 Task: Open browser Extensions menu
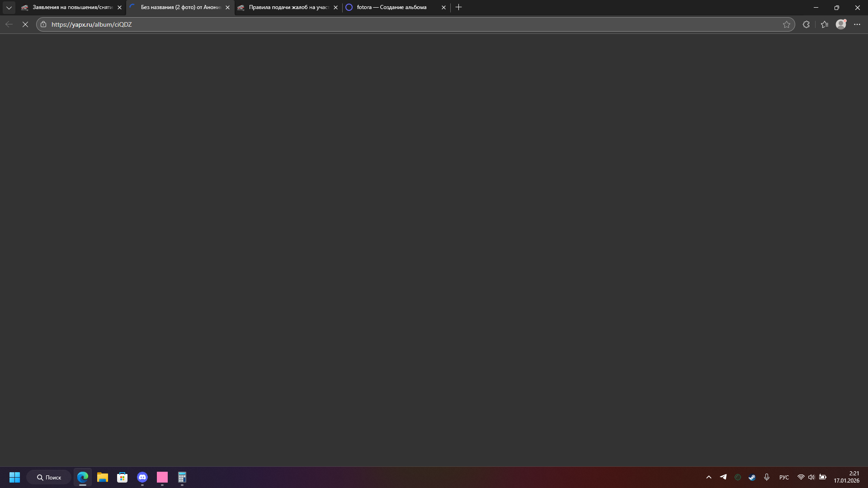point(806,24)
